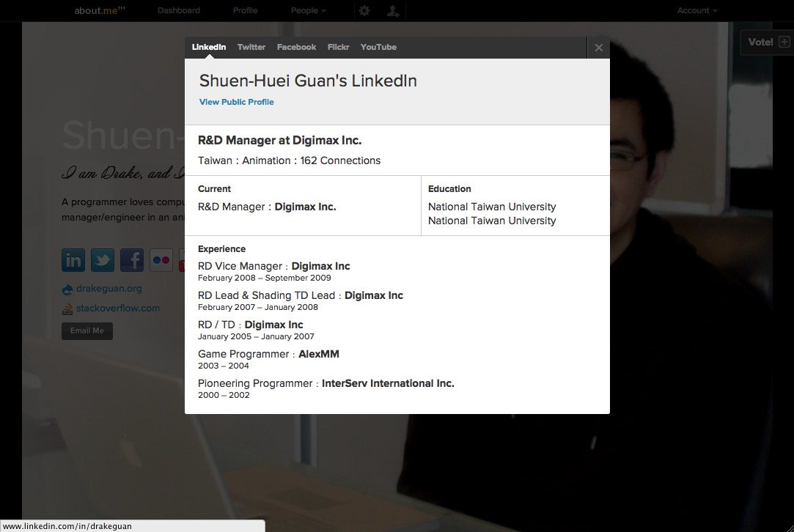Click the about.me logo

(99, 11)
